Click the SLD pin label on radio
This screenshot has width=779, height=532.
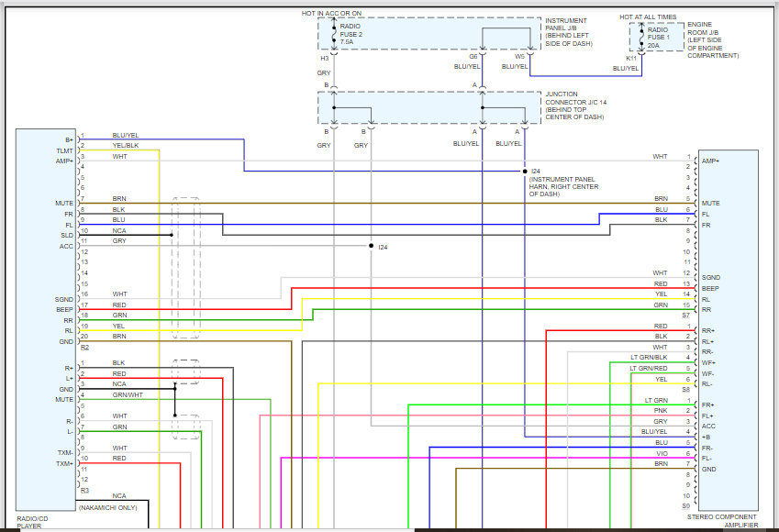pyautogui.click(x=67, y=236)
